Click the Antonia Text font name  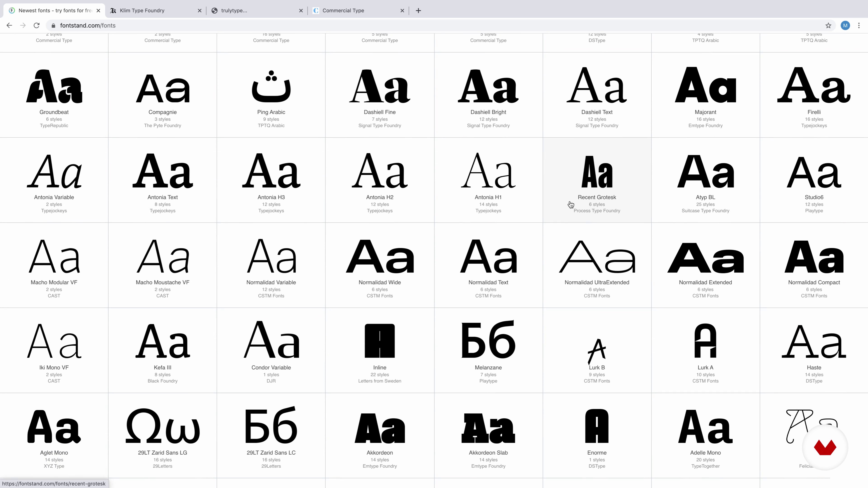(163, 197)
